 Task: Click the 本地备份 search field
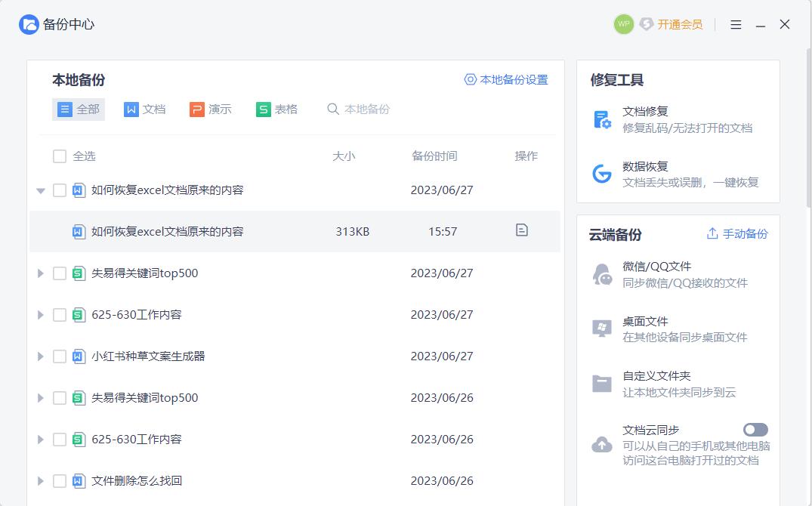(360, 109)
